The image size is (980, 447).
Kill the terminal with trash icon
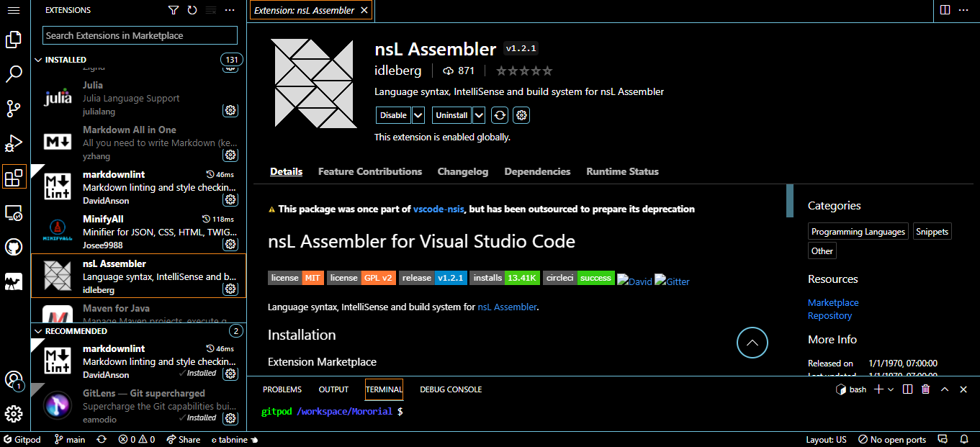pos(926,389)
